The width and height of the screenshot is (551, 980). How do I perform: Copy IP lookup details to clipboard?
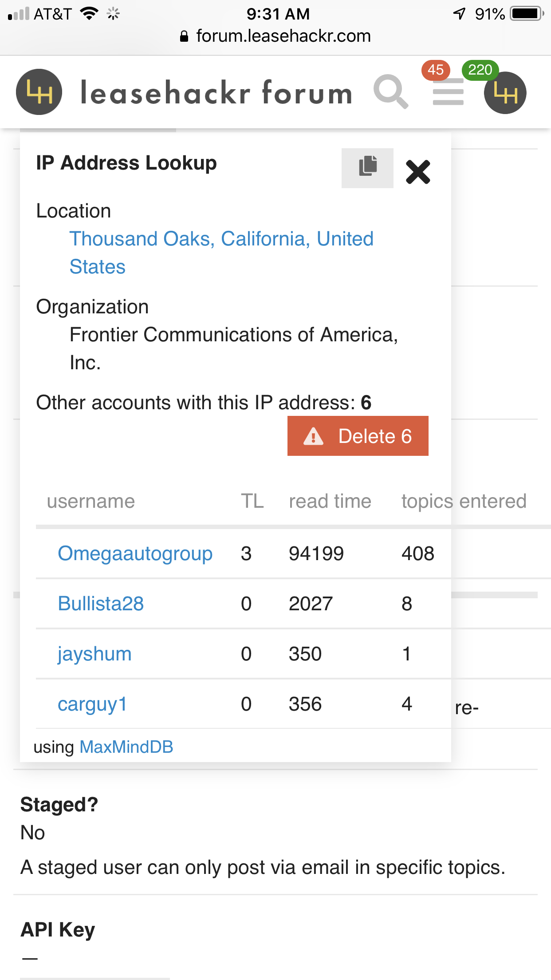tap(367, 168)
